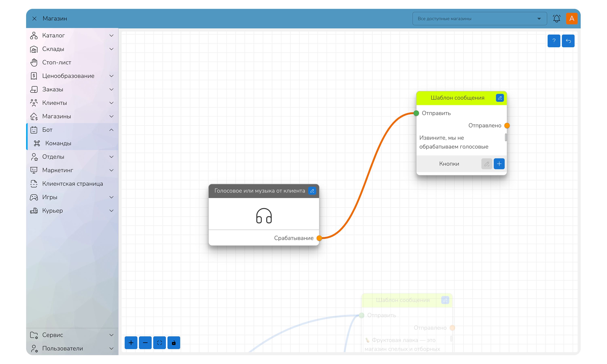
Task: Open the Команды submenu item
Action: 58,143
